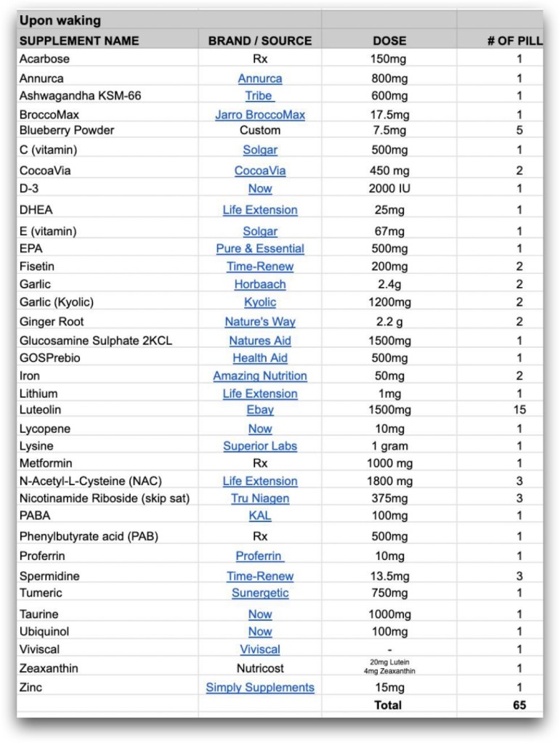Open the Superior Labs link
Viewport: 560px width, 743px height.
[x=259, y=446]
